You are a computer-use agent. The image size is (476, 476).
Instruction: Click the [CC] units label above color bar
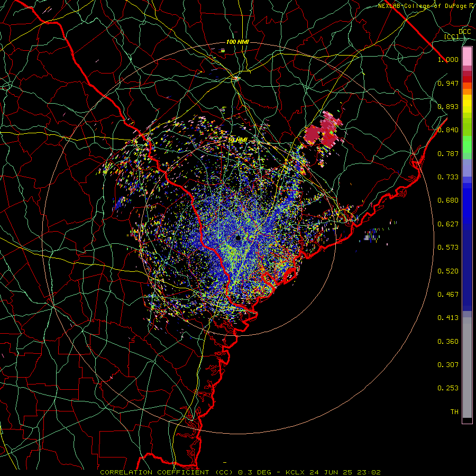pyautogui.click(x=452, y=36)
